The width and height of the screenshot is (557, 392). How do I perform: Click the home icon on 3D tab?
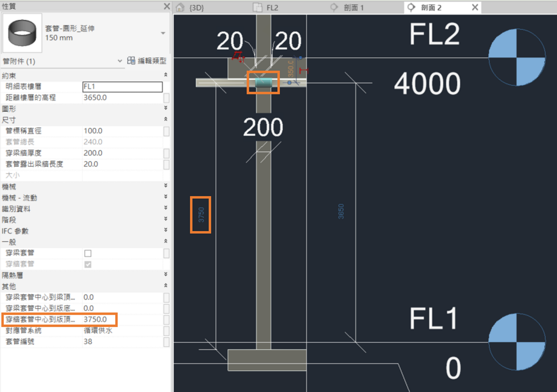click(x=180, y=7)
